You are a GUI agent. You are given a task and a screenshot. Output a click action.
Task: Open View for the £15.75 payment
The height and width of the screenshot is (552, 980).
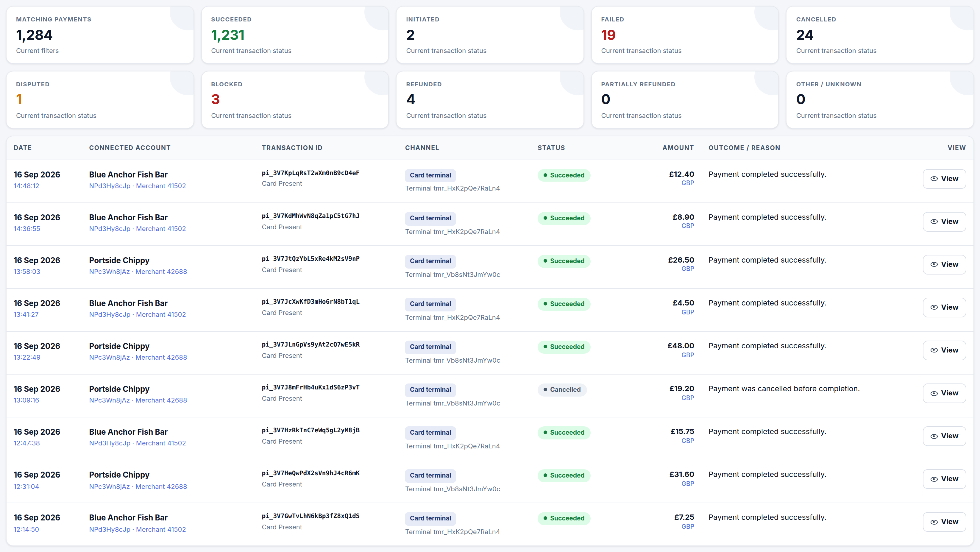944,436
